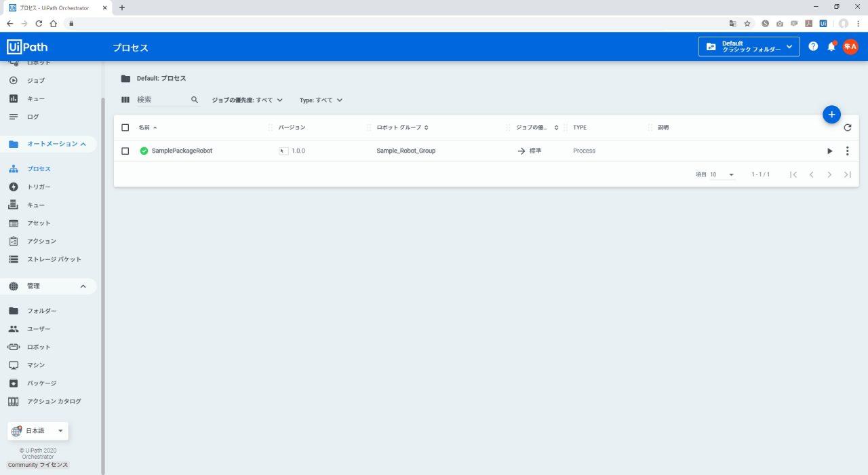The height and width of the screenshot is (475, 868).
Task: Open the Default folder selector dropdown
Action: pyautogui.click(x=749, y=47)
